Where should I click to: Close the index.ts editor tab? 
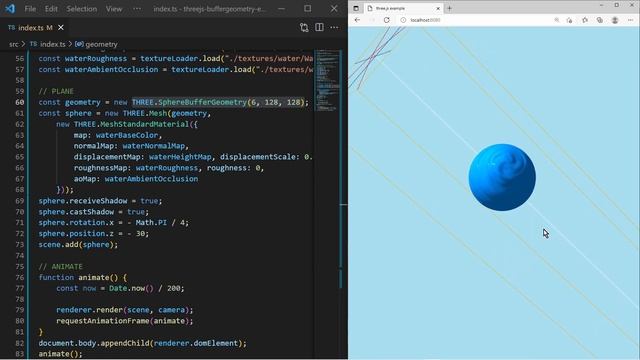pyautogui.click(x=61, y=27)
